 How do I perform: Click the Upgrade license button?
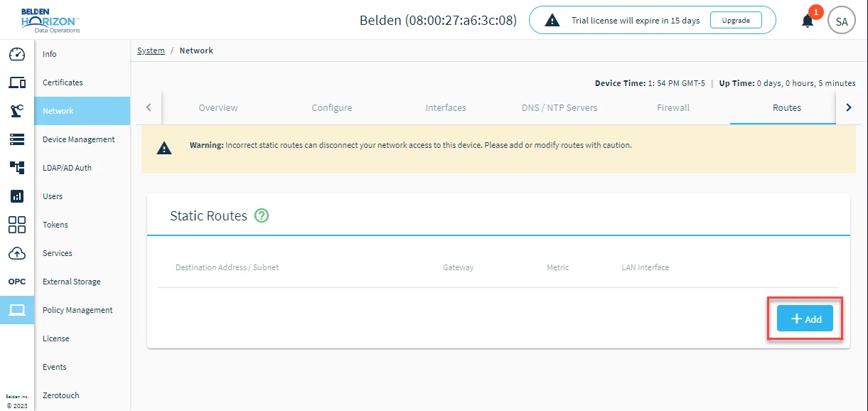point(736,21)
